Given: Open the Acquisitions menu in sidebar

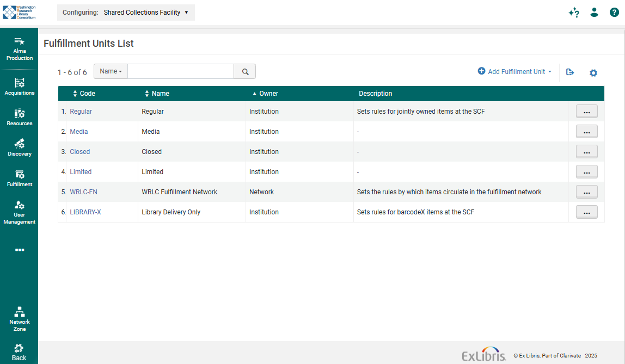Looking at the screenshot, I should pos(19,87).
